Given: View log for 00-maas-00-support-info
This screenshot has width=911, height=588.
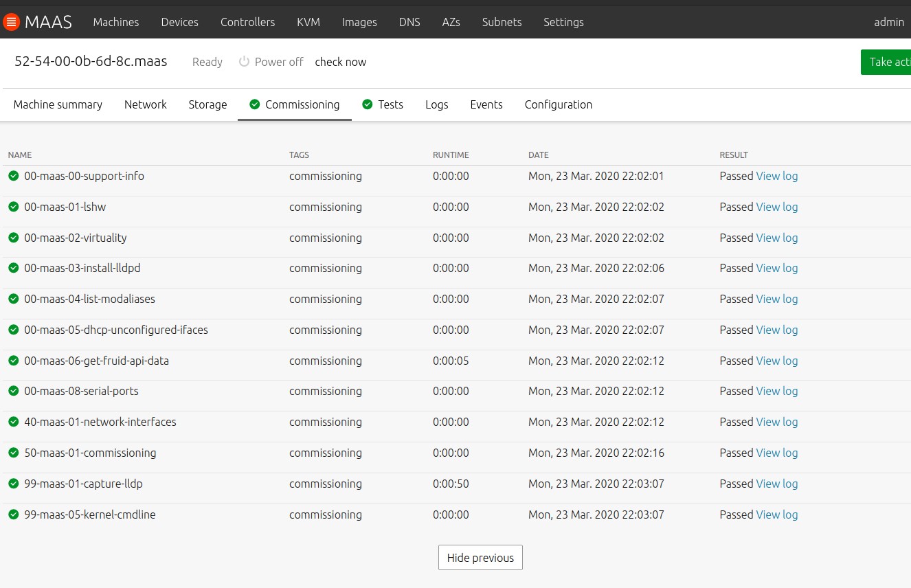Looking at the screenshot, I should coord(777,176).
